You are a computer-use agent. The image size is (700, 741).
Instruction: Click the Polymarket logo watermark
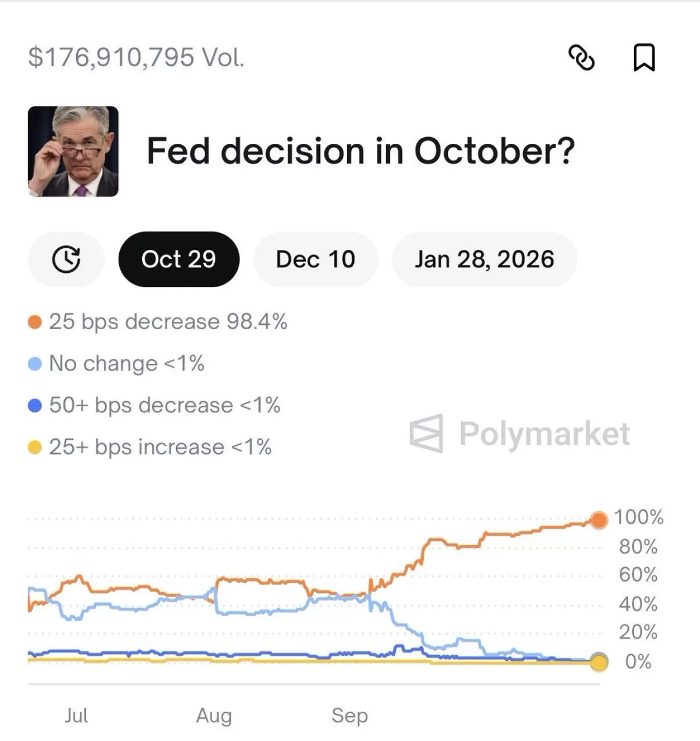tap(520, 434)
